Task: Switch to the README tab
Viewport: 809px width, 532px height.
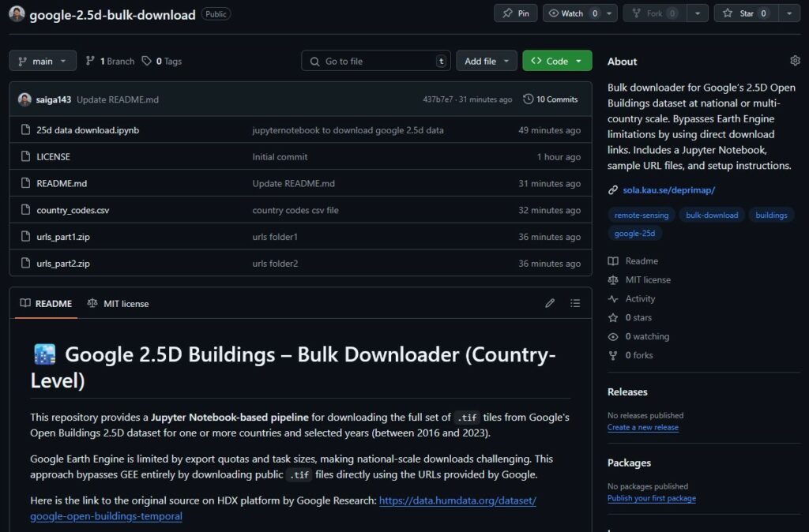Action: pos(46,304)
